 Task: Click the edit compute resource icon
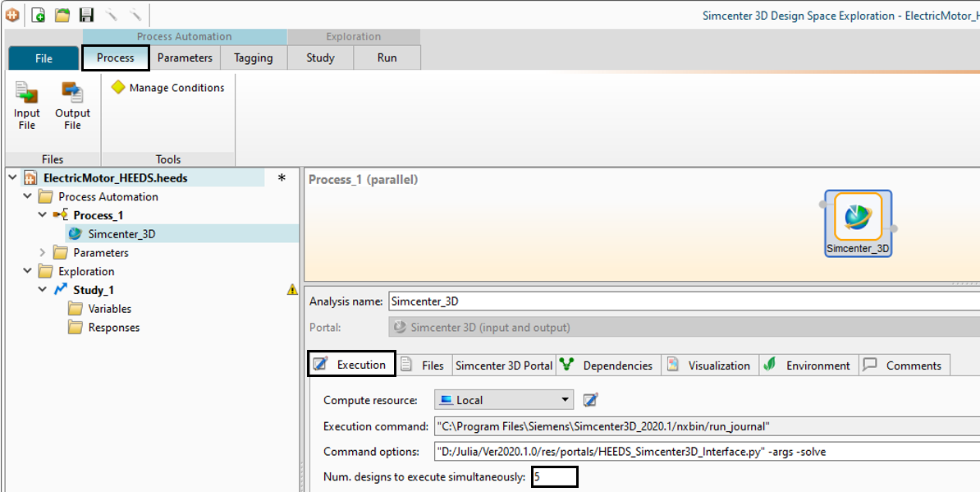click(590, 400)
